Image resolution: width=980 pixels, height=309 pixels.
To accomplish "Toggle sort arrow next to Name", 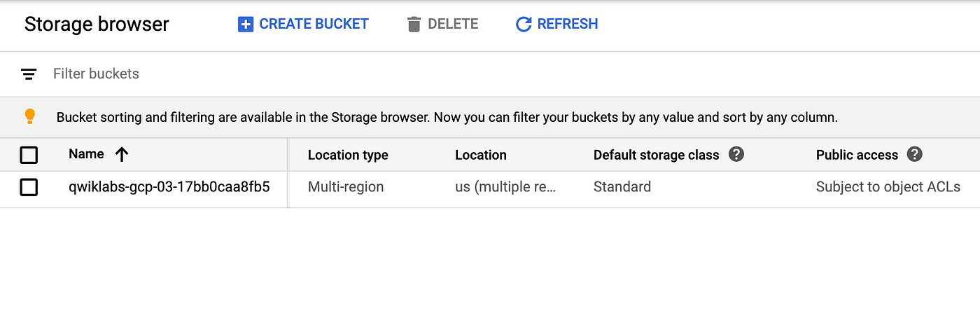I will point(122,155).
